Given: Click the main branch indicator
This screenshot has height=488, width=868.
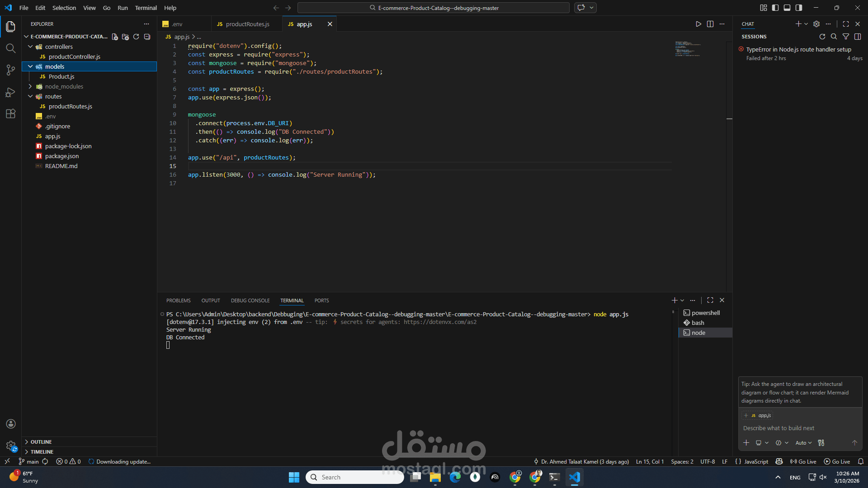Looking at the screenshot, I should (29, 461).
